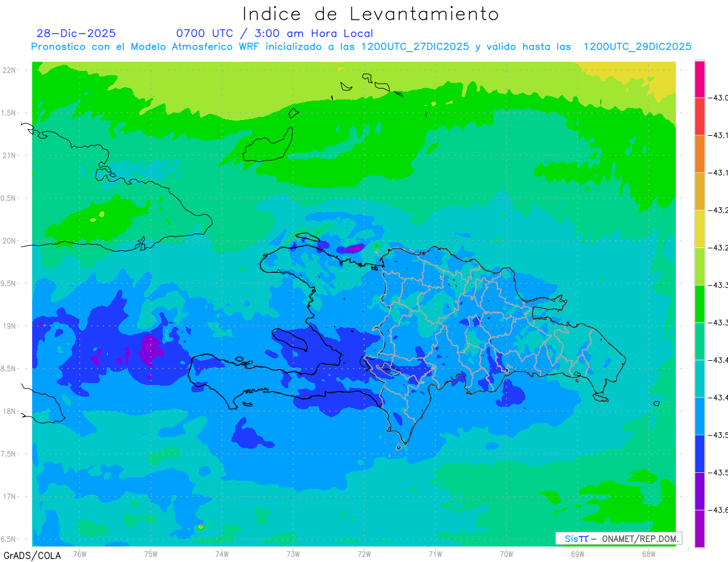Click the 'GrADS/COLA' credit label
728x562 pixels.
32,555
